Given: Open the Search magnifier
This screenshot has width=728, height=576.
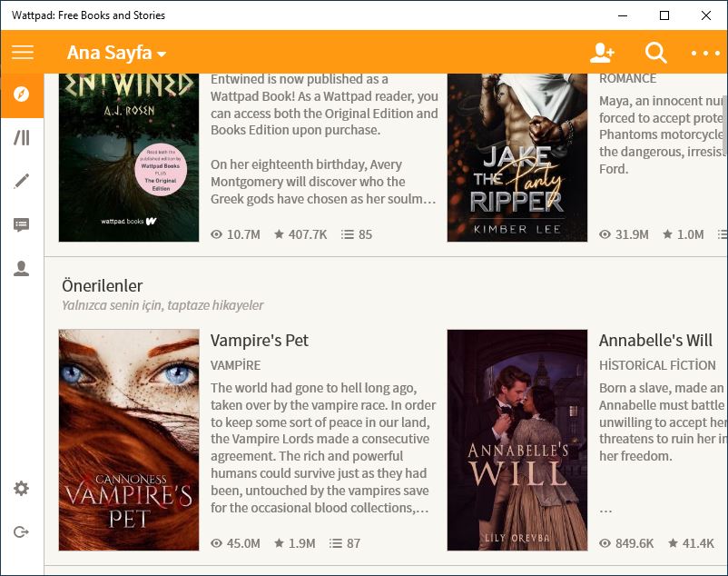Looking at the screenshot, I should click(655, 53).
